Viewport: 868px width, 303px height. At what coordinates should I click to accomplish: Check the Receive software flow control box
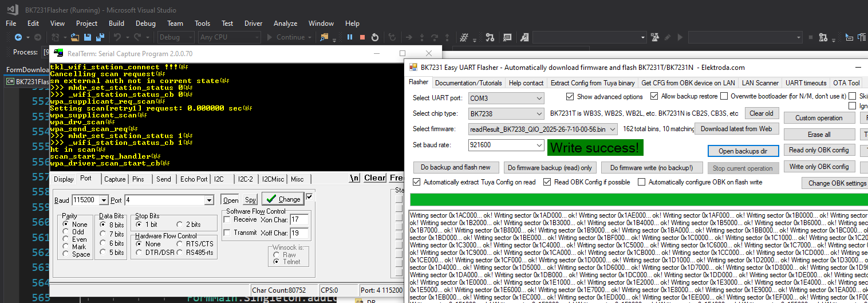[x=227, y=219]
